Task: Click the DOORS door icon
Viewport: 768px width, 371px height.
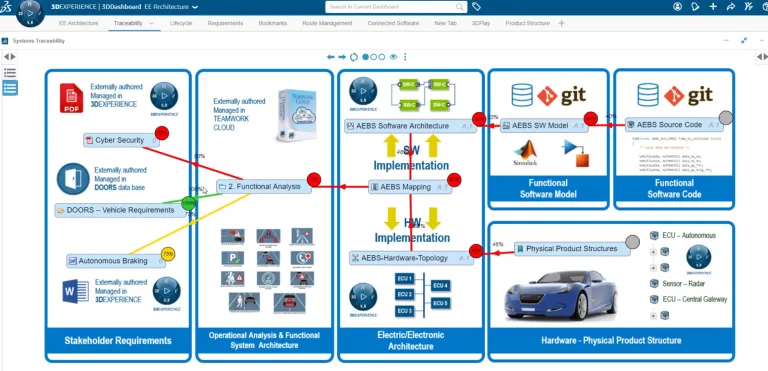Action: pos(73,179)
